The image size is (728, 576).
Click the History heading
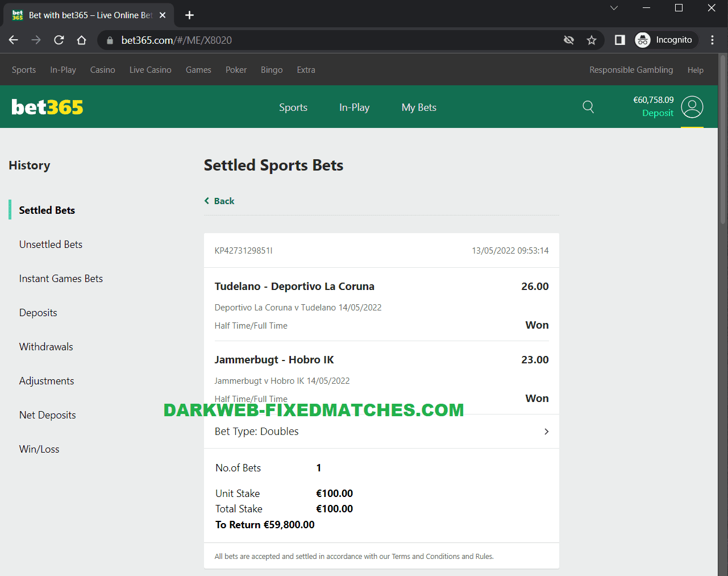[x=30, y=165]
